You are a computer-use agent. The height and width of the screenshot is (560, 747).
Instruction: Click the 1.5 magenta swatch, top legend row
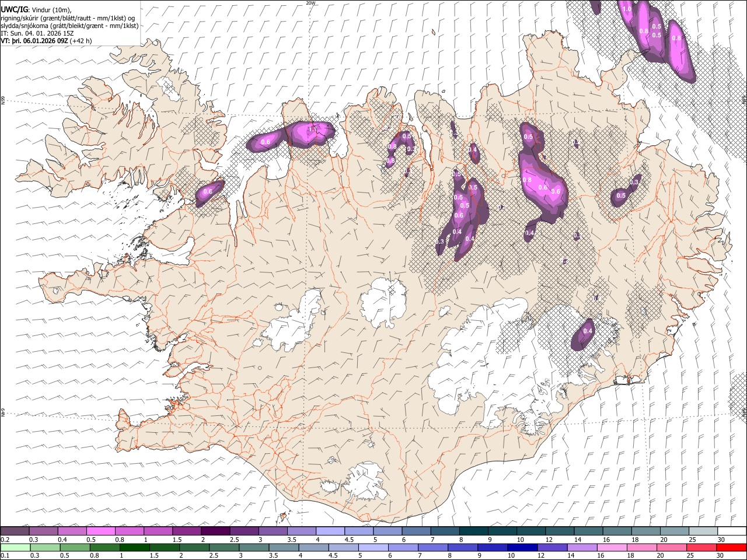(187, 531)
